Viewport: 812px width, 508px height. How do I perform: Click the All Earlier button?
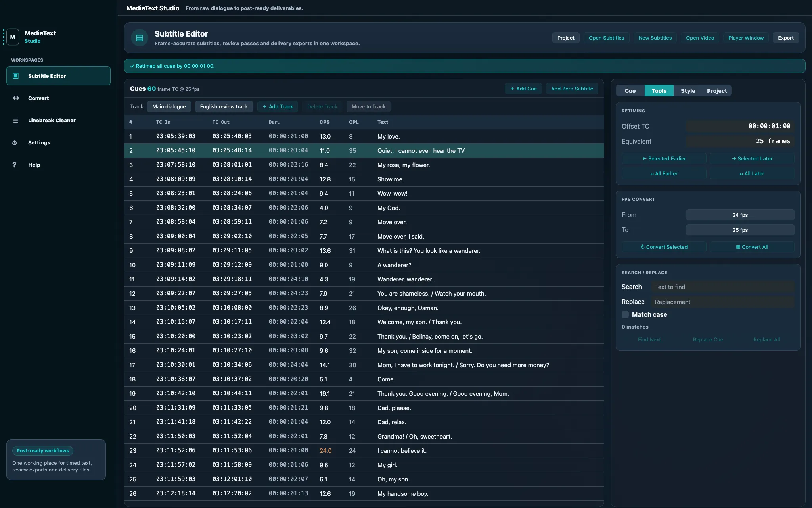click(x=664, y=173)
